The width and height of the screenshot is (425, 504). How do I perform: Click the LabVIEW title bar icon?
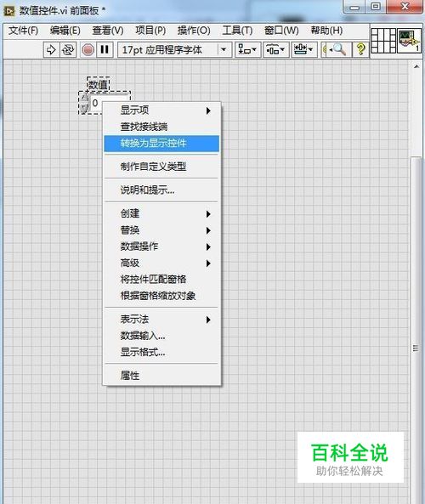click(x=9, y=11)
